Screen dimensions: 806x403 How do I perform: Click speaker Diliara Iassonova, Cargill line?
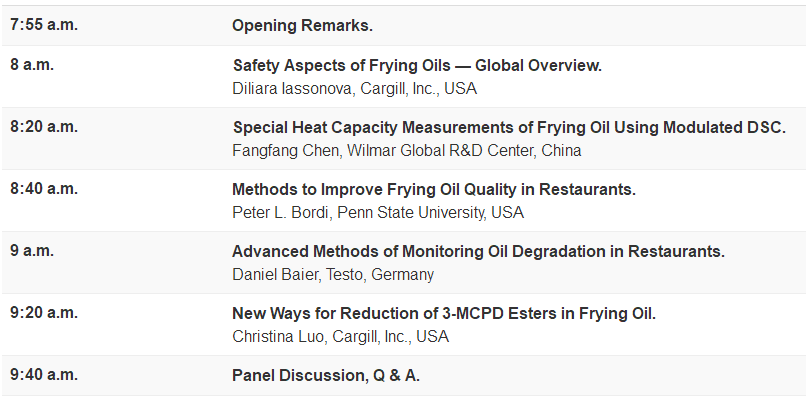(x=355, y=88)
